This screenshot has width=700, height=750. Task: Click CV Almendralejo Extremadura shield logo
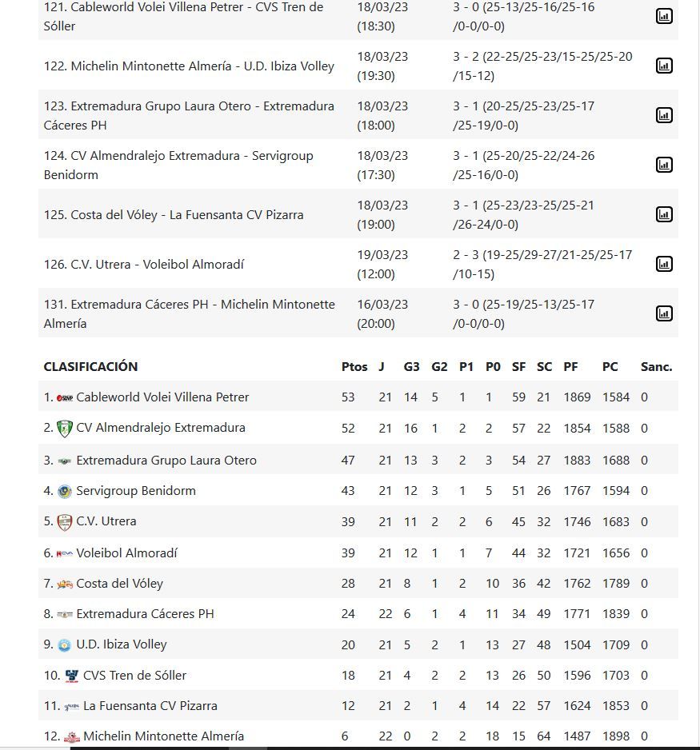(x=65, y=429)
